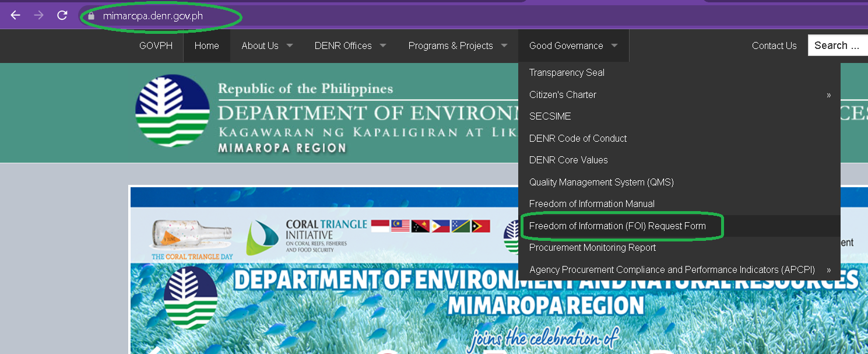
Task: Click the browser forward arrow
Action: click(x=39, y=15)
